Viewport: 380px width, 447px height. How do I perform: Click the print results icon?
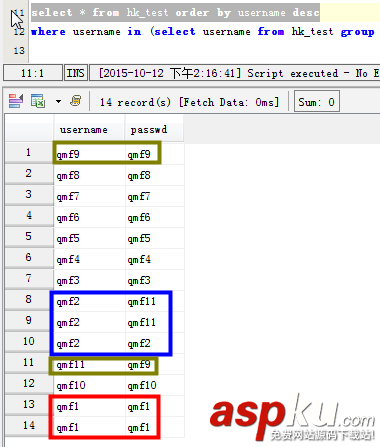[x=76, y=100]
